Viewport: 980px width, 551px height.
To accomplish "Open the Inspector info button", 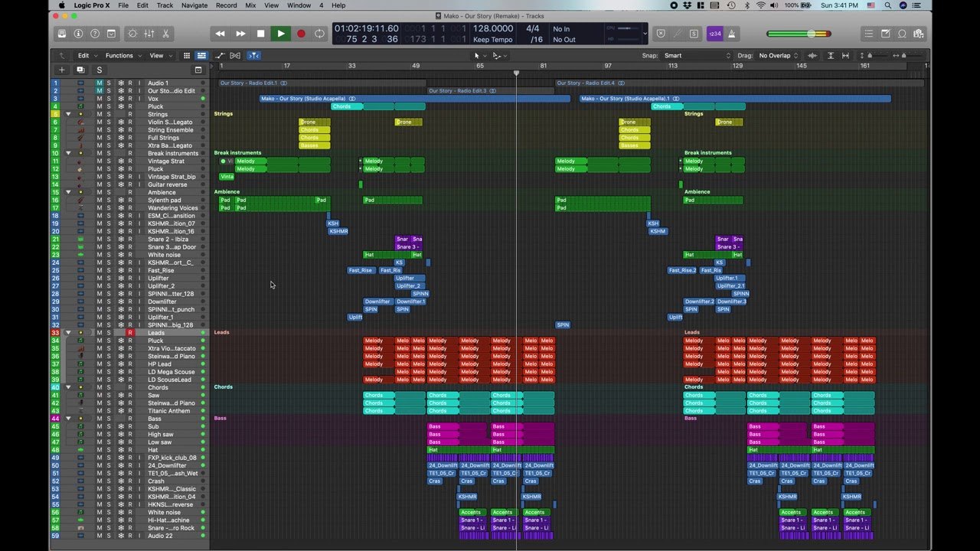I will (x=78, y=34).
